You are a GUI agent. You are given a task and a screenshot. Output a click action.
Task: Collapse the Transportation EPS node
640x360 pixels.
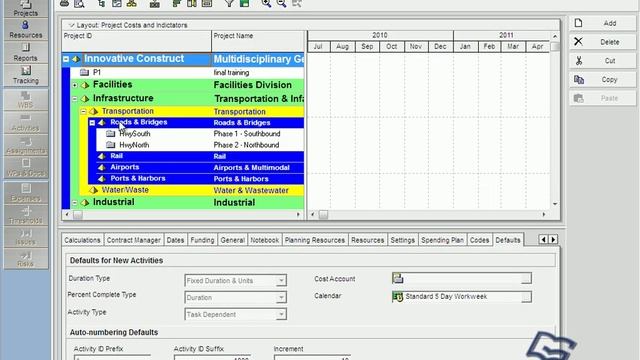83,111
